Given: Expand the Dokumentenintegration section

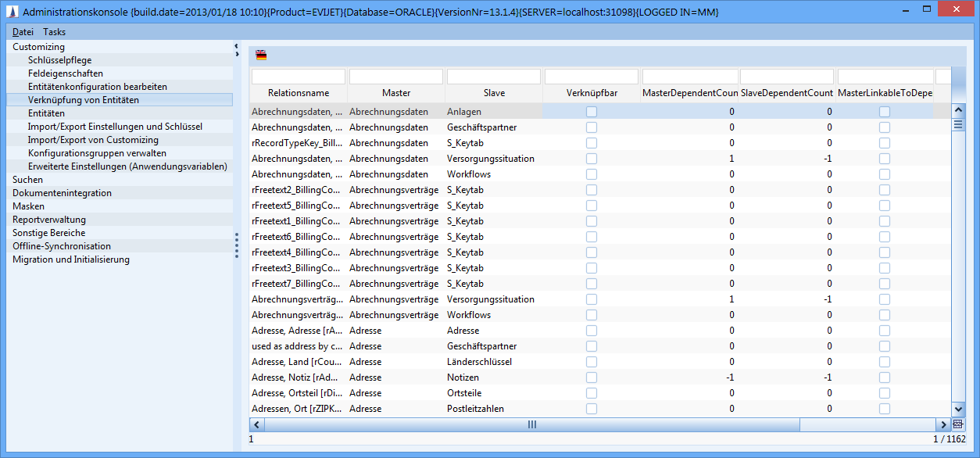Looking at the screenshot, I should pos(62,193).
